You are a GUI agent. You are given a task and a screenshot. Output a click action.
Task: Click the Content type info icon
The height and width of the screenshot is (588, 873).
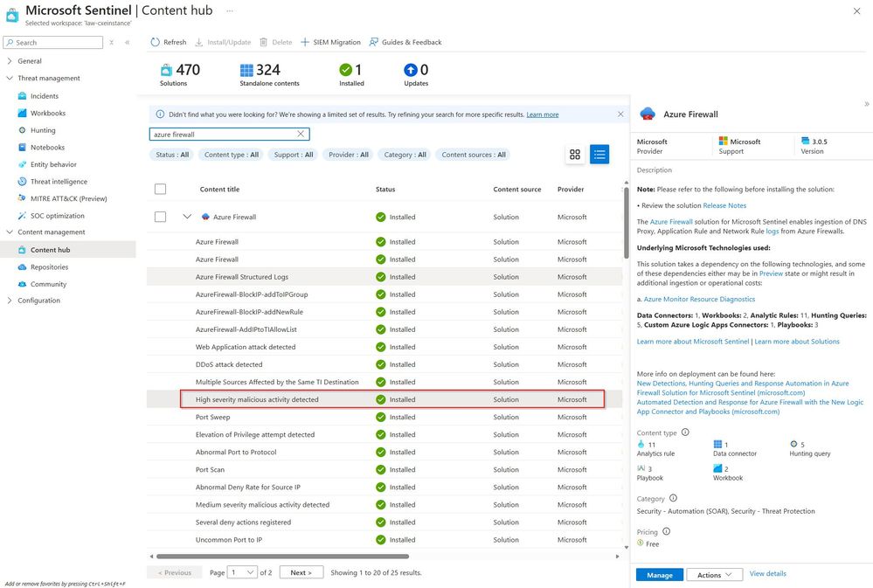pos(685,432)
